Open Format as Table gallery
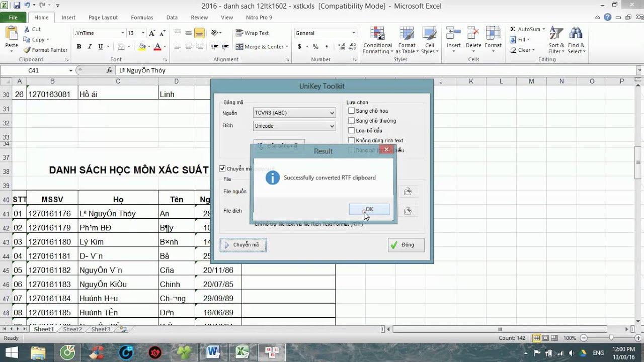Image resolution: width=644 pixels, height=362 pixels. [x=407, y=40]
